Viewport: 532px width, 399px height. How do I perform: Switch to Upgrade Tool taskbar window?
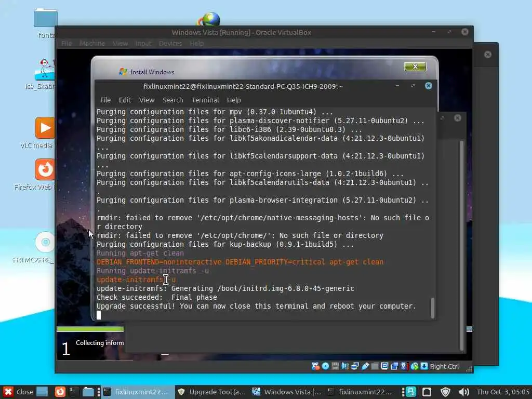tap(212, 392)
